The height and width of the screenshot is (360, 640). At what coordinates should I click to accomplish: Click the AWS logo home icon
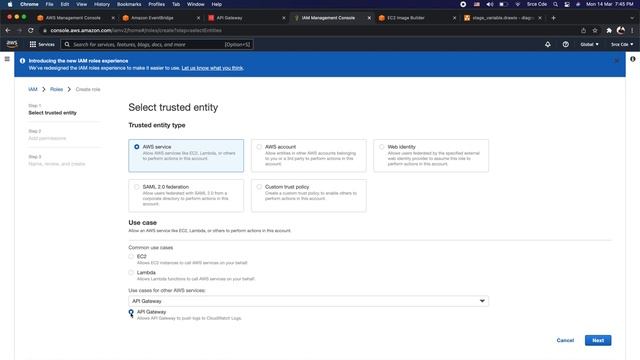(x=12, y=44)
